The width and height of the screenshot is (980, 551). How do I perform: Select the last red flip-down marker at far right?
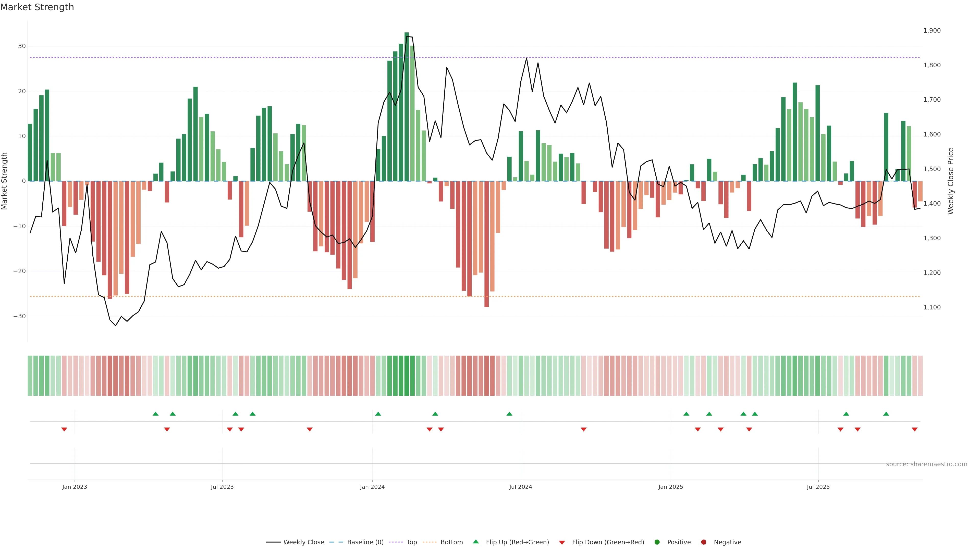(x=915, y=429)
